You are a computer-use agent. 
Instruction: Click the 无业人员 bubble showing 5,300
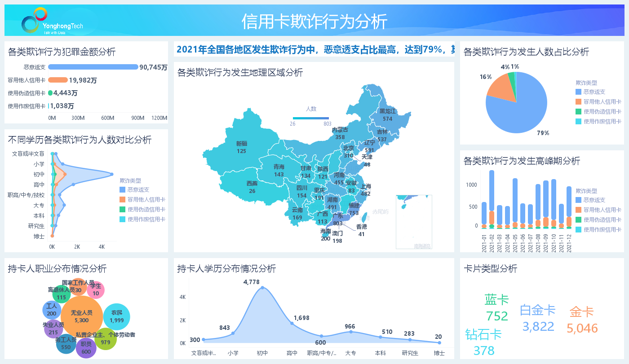click(81, 316)
